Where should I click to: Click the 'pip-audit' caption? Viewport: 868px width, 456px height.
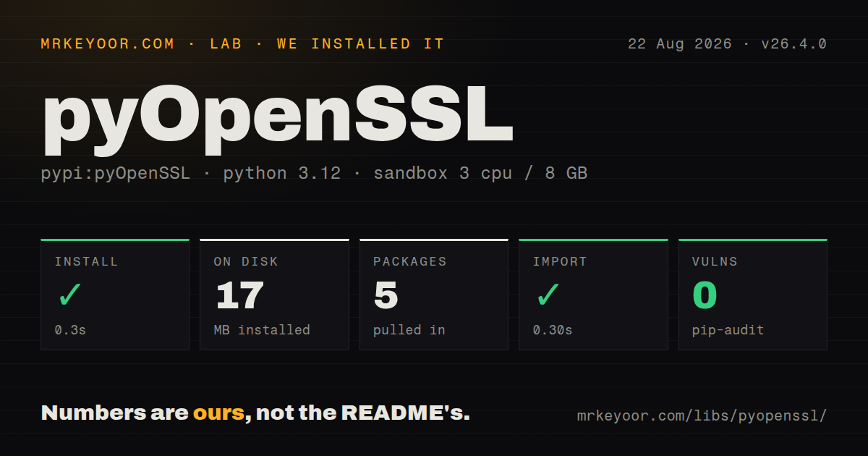coord(728,330)
